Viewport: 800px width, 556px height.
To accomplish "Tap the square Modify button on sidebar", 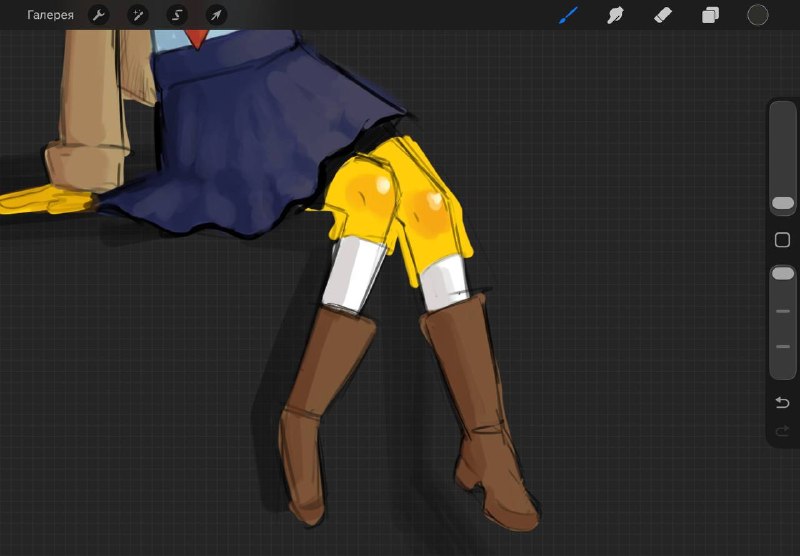I will click(x=782, y=240).
